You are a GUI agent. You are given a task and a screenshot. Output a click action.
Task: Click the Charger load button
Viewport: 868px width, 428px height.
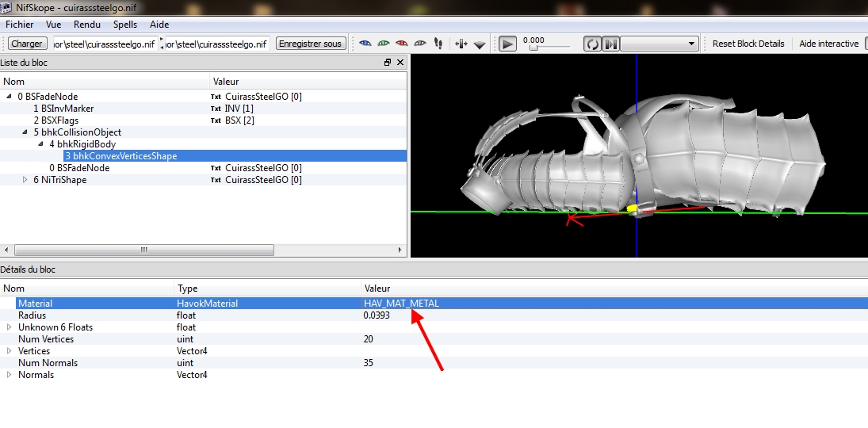(x=27, y=44)
